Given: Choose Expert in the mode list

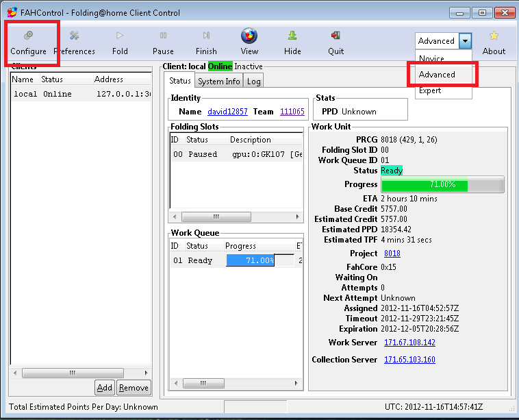Looking at the screenshot, I should [x=430, y=92].
